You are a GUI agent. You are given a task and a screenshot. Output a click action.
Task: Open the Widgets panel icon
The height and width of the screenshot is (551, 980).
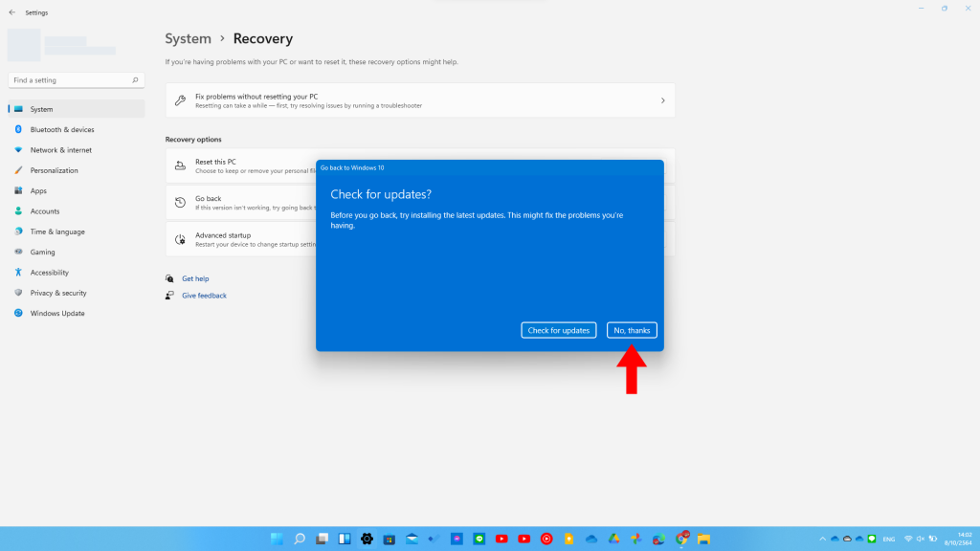point(345,539)
